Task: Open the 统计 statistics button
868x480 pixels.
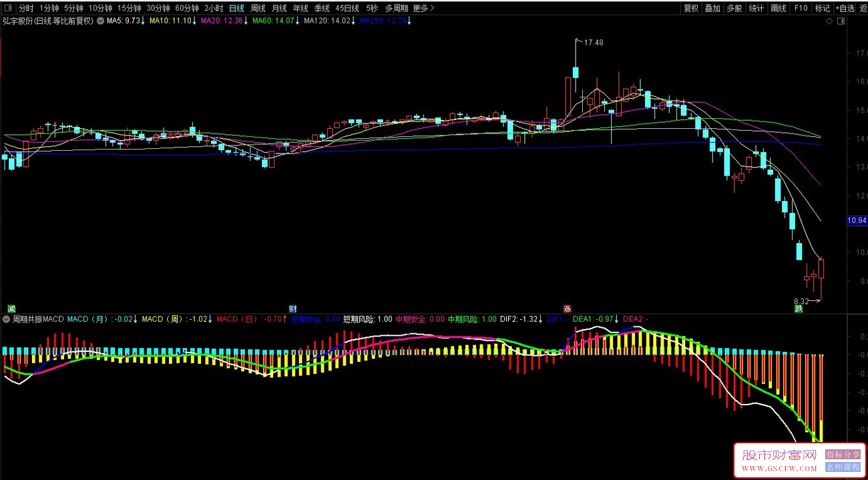Action: click(756, 9)
